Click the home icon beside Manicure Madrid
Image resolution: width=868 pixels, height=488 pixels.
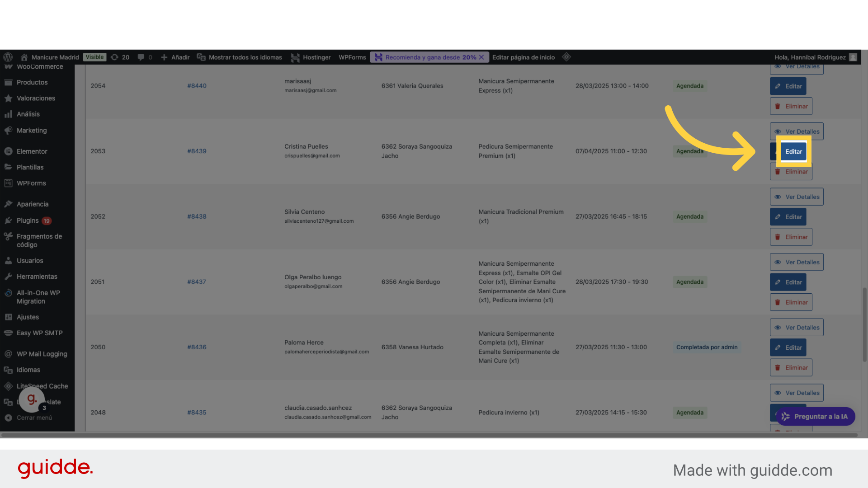(x=24, y=57)
